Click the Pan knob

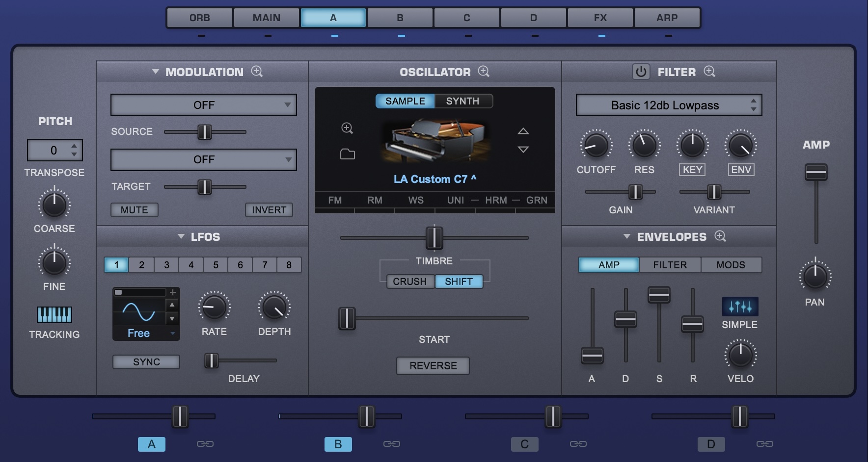click(815, 276)
